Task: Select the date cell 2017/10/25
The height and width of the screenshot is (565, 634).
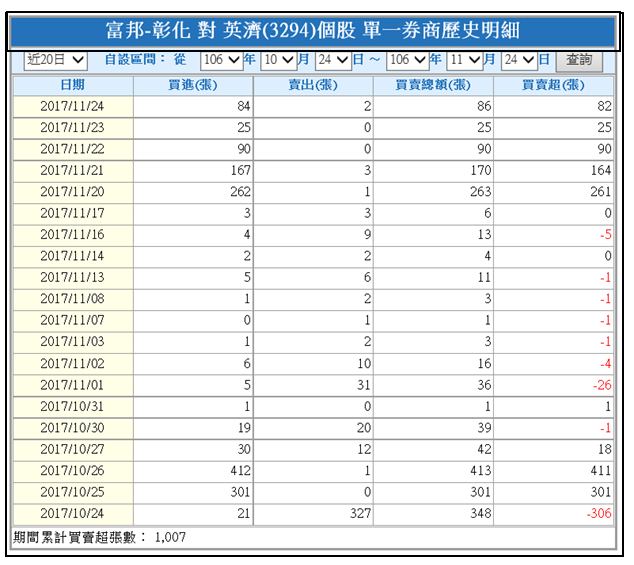Action: 73,493
